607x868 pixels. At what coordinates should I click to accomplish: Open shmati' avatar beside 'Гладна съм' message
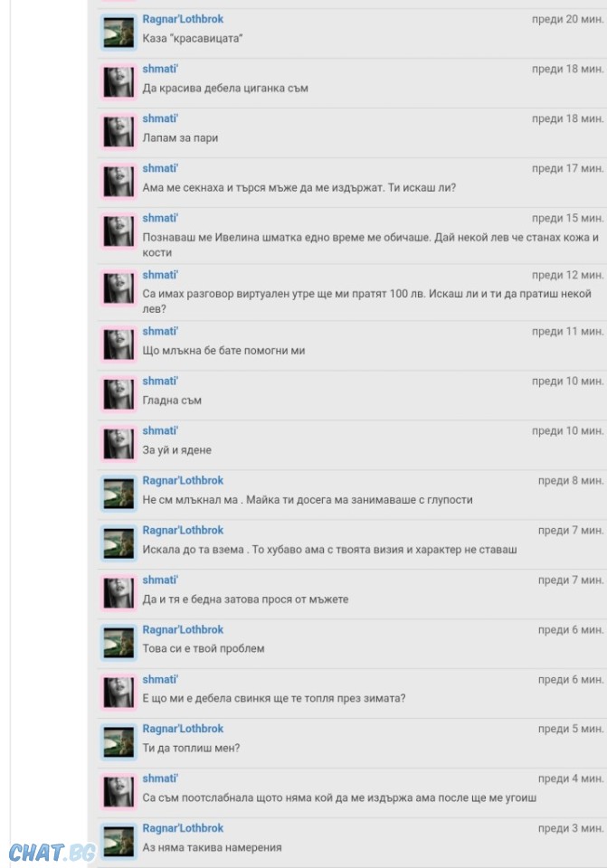[x=119, y=395]
